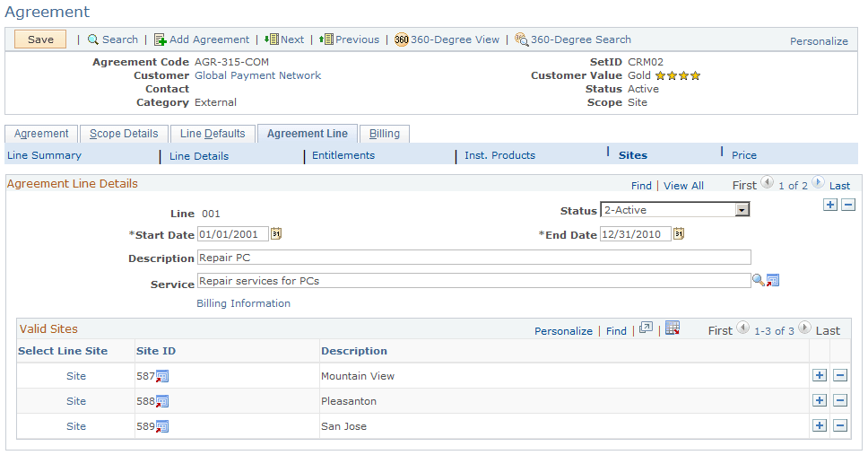The height and width of the screenshot is (455, 868).
Task: Open the Line Summary sub-tab
Action: [44, 156]
